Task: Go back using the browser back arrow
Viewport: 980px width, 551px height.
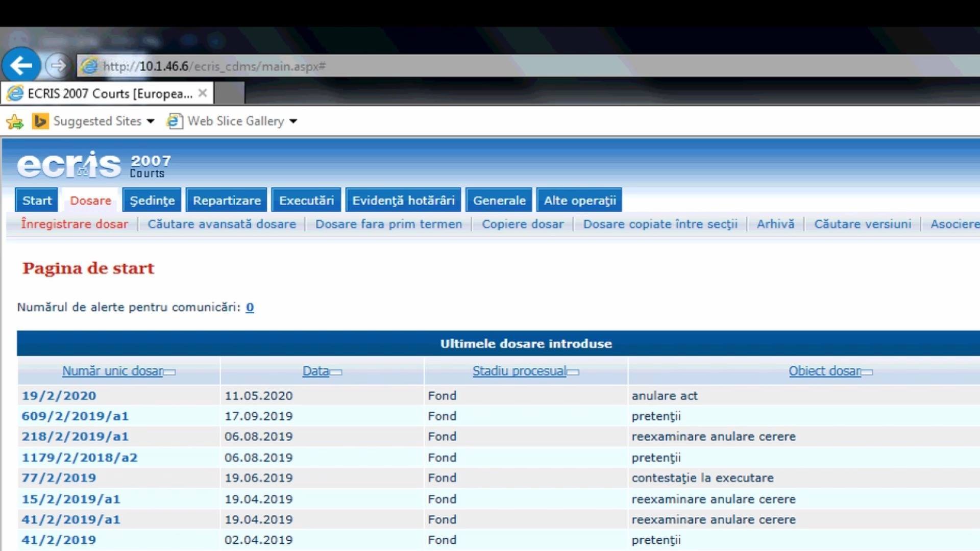Action: [x=21, y=65]
